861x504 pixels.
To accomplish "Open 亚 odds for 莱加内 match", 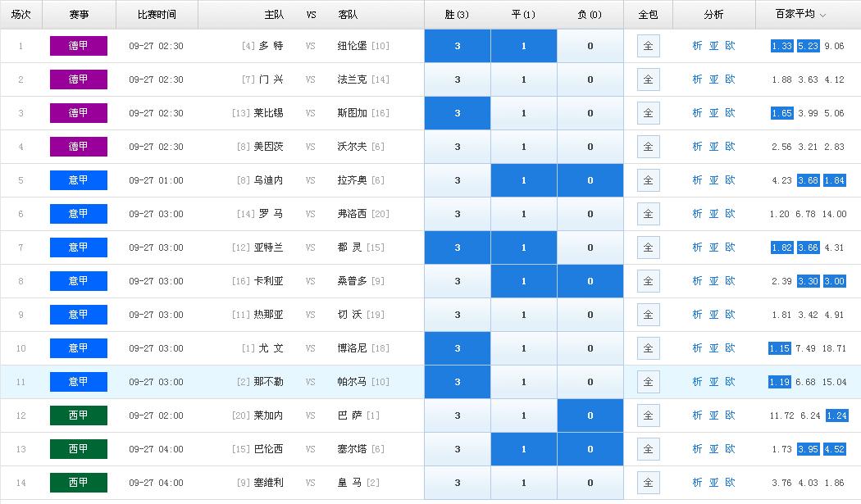I will point(713,415).
